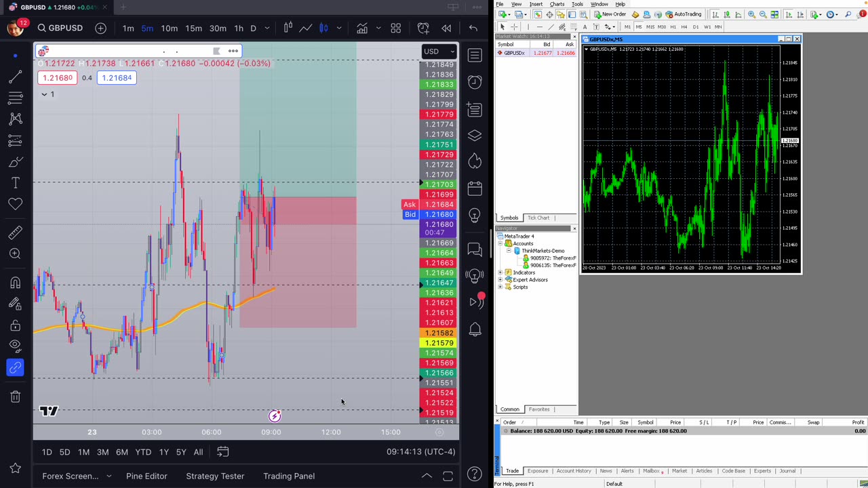The width and height of the screenshot is (868, 488).
Task: Select M15 timeframe in MetaTrader toolbar
Action: [x=650, y=26]
